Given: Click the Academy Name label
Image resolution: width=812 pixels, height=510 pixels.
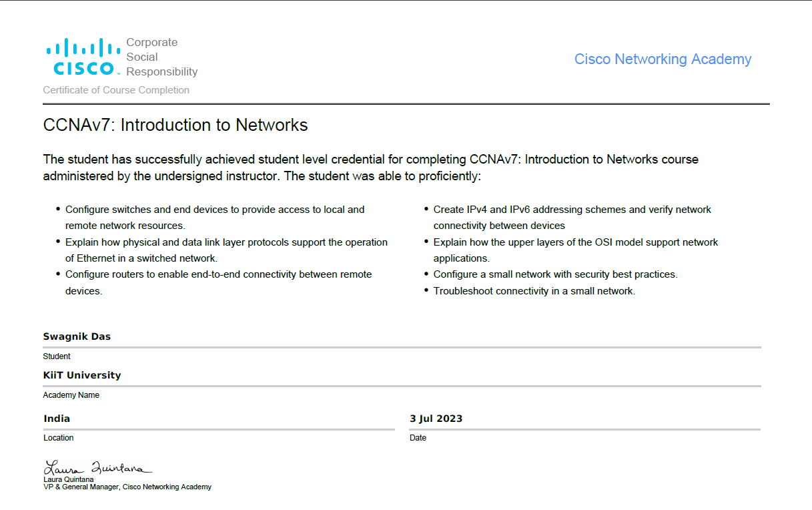Looking at the screenshot, I should pos(71,395).
